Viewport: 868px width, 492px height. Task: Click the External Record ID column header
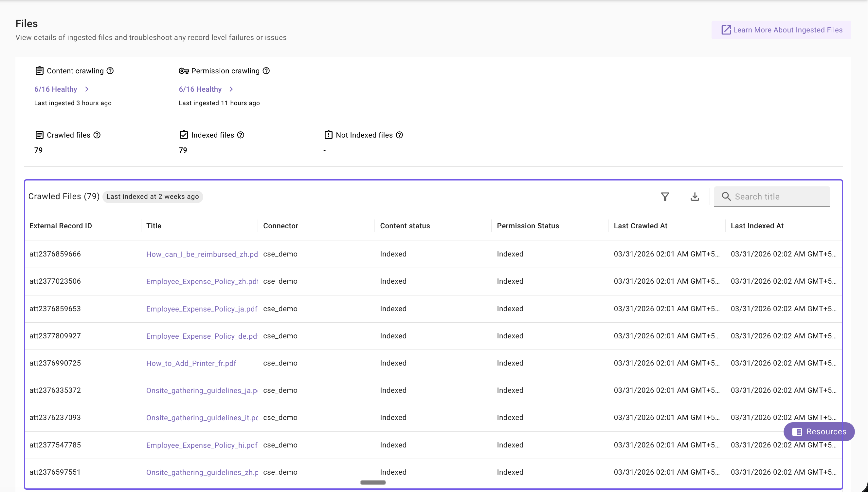61,226
